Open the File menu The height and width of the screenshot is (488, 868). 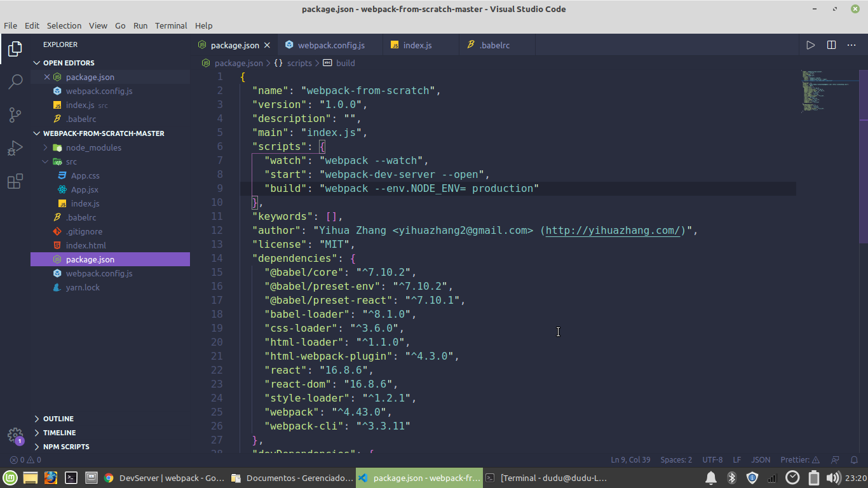[x=11, y=25]
